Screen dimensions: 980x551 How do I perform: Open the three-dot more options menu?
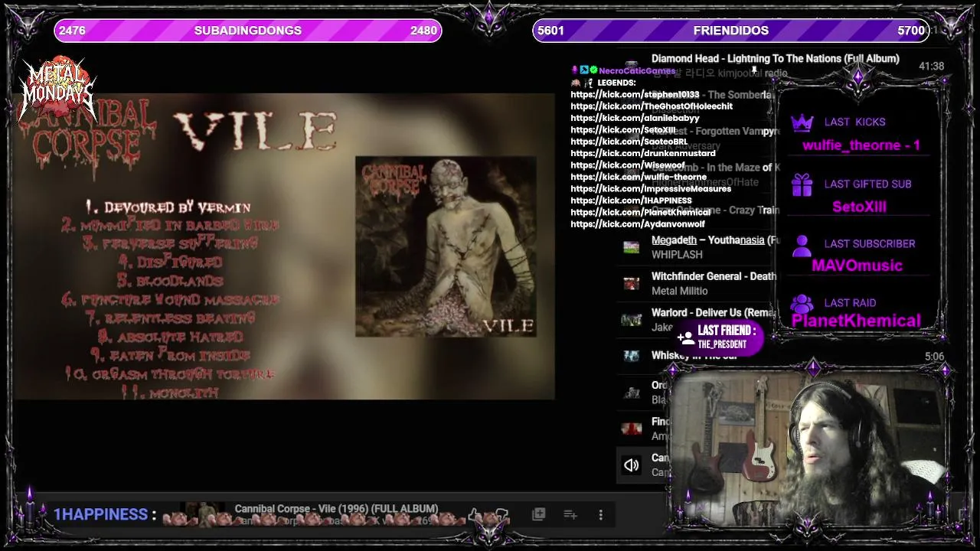[601, 514]
